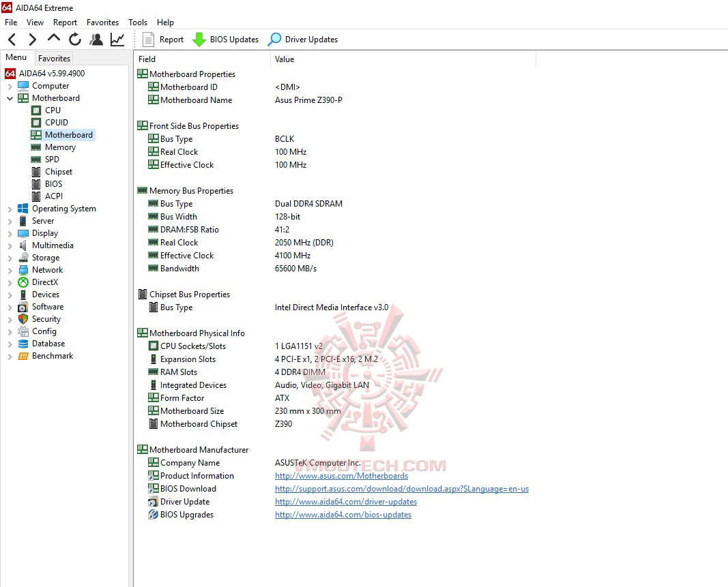Open the Help menu
728x587 pixels.
point(165,22)
